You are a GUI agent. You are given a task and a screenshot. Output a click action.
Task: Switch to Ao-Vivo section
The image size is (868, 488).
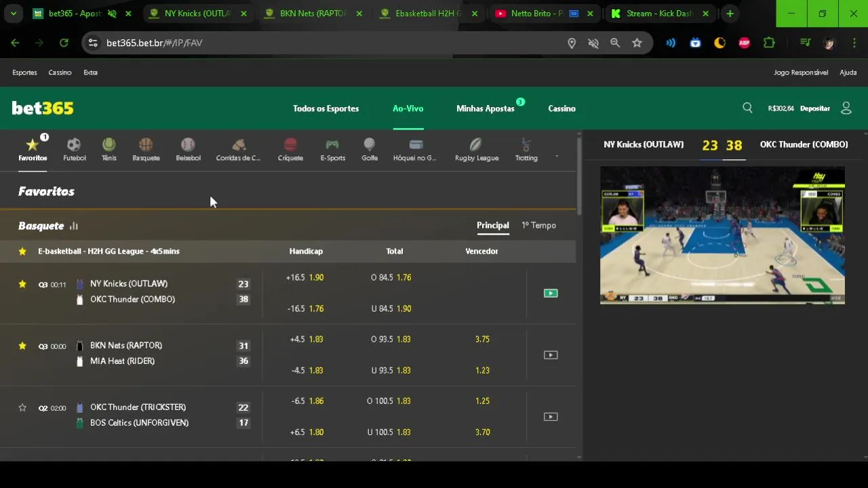coord(408,108)
